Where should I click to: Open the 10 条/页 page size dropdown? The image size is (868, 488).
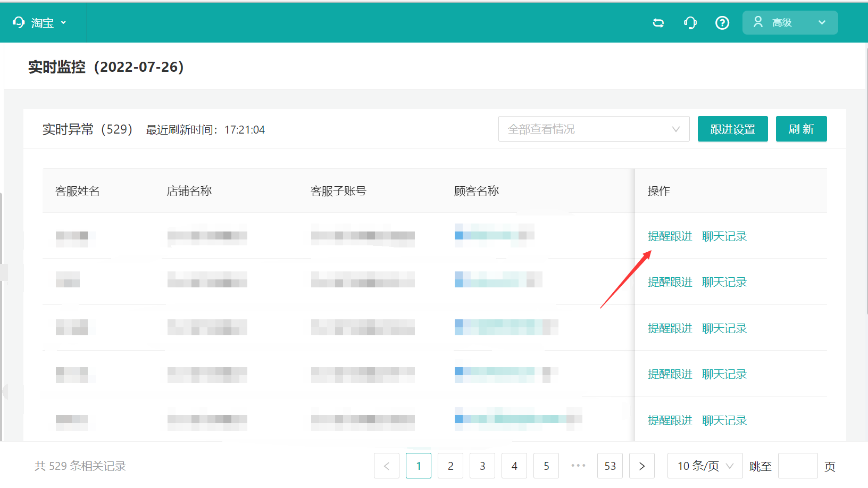click(705, 466)
